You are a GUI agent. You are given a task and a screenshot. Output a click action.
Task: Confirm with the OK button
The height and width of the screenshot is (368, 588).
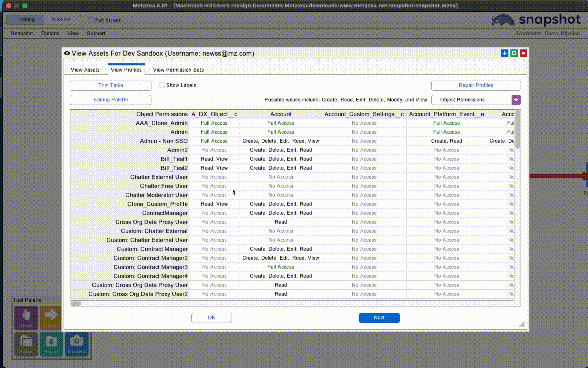tap(211, 318)
